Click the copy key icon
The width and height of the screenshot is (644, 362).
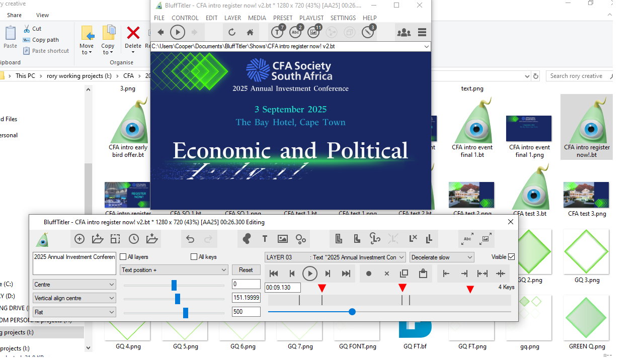pos(404,274)
